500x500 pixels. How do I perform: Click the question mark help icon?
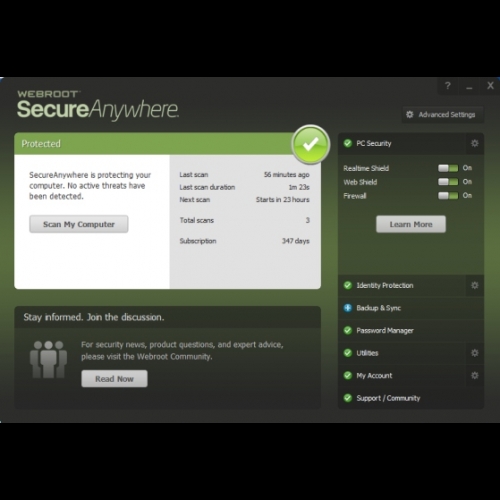[448, 86]
